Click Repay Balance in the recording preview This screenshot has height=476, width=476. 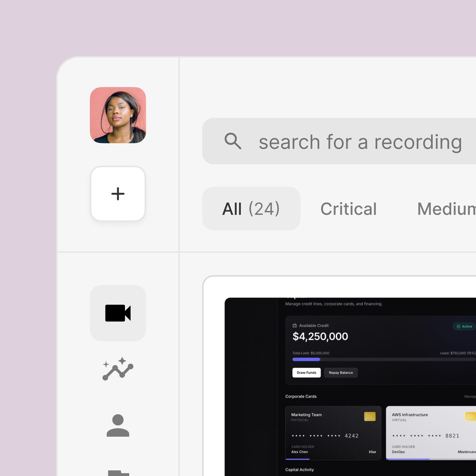(x=341, y=373)
